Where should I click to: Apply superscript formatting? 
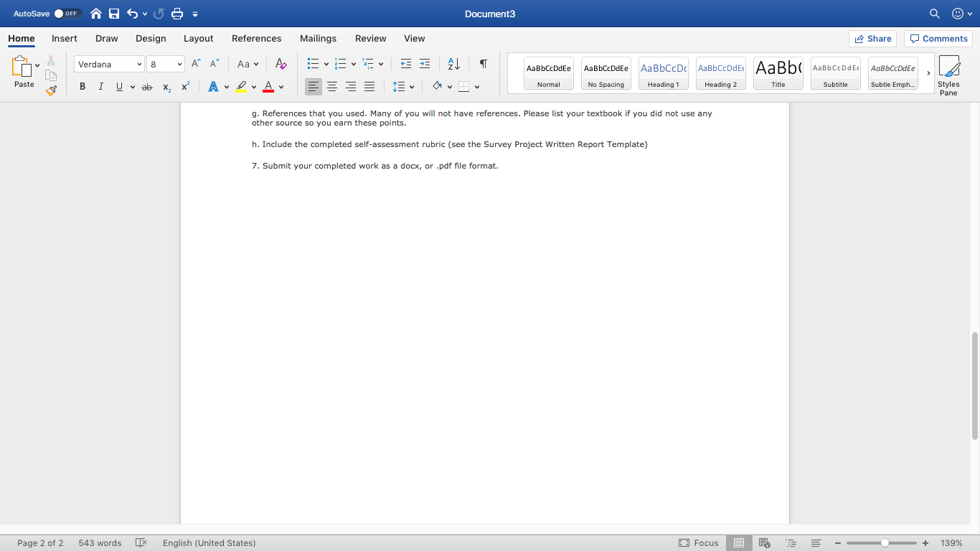click(185, 87)
